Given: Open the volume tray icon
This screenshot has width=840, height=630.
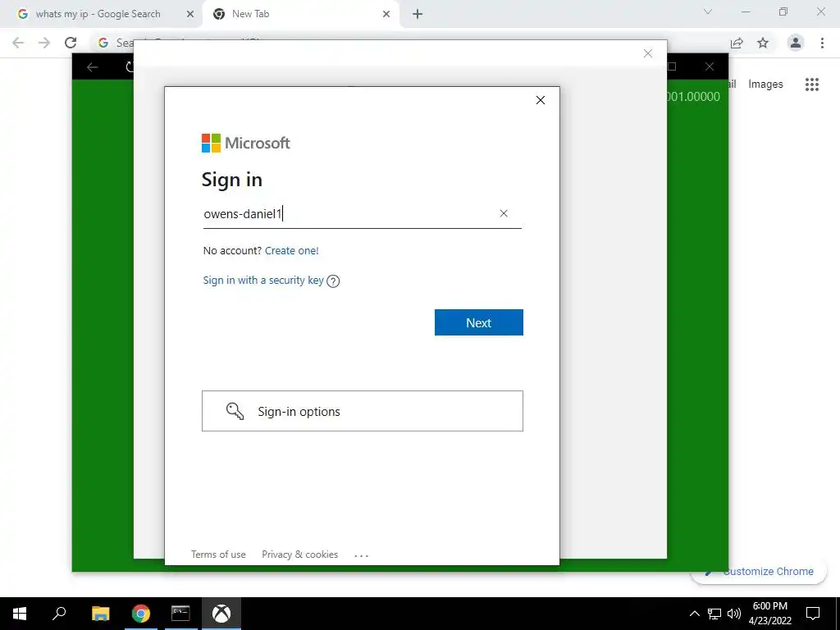Looking at the screenshot, I should coord(734,614).
